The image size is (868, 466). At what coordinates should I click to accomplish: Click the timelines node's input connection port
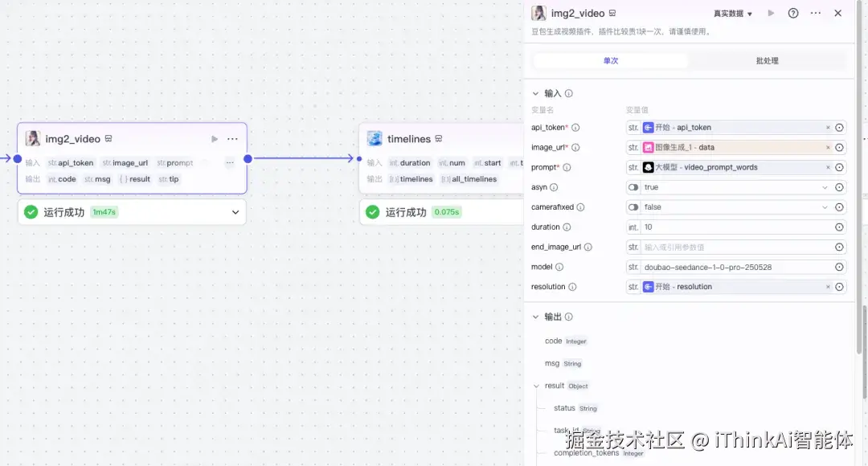[x=359, y=159]
